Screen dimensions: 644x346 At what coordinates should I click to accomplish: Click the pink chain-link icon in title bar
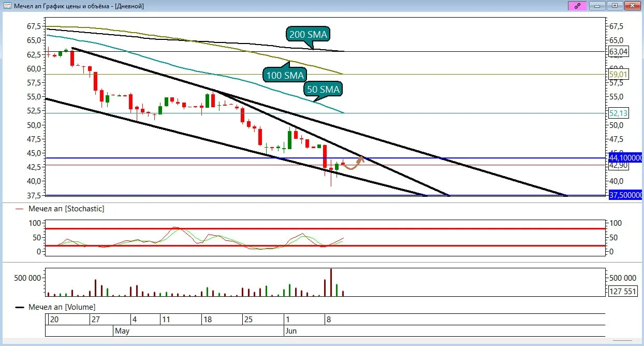click(x=577, y=6)
